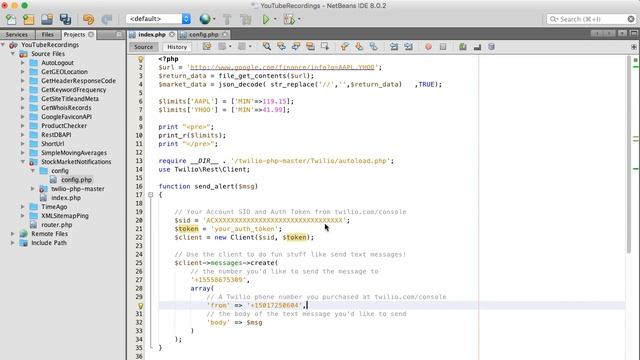Screen dimensions: 640x360
Task: Close the config.php editor tab
Action: click(224, 35)
